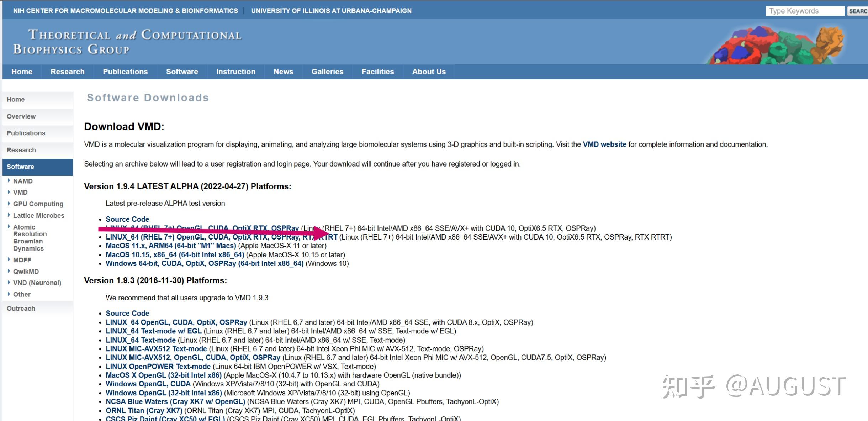The image size is (868, 421).
Task: Click the VMD website link
Action: point(604,144)
